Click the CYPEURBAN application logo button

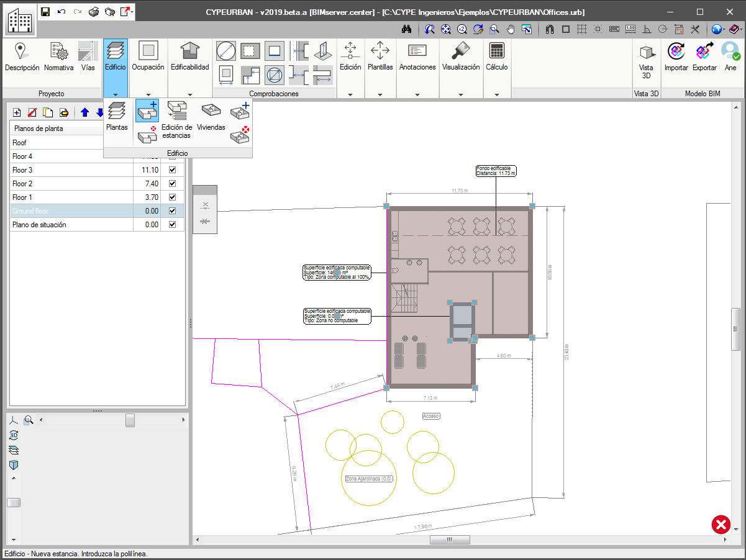(20, 20)
